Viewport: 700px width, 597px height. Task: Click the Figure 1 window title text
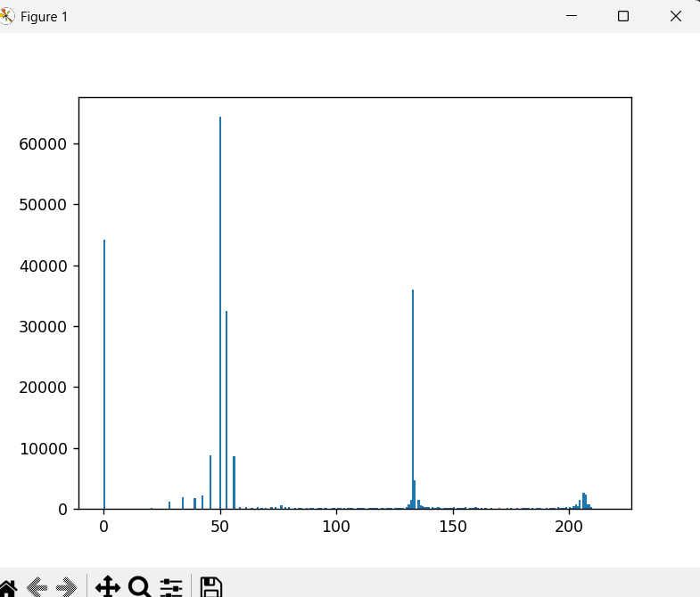pos(45,17)
